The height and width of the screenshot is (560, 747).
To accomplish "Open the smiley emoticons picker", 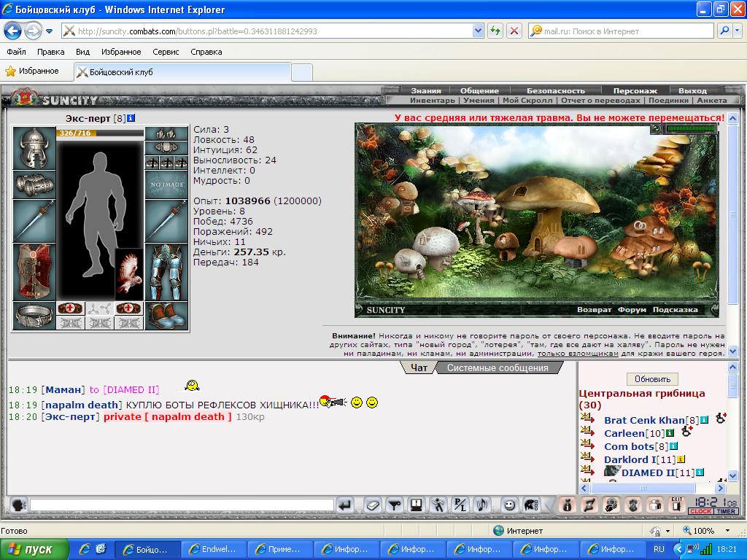I will coord(509,505).
